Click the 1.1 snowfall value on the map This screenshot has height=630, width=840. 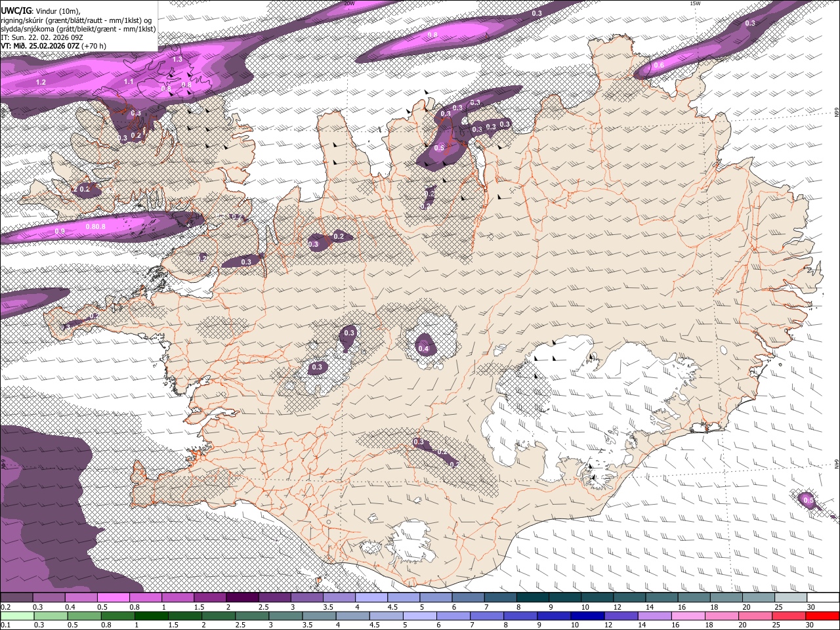point(129,81)
